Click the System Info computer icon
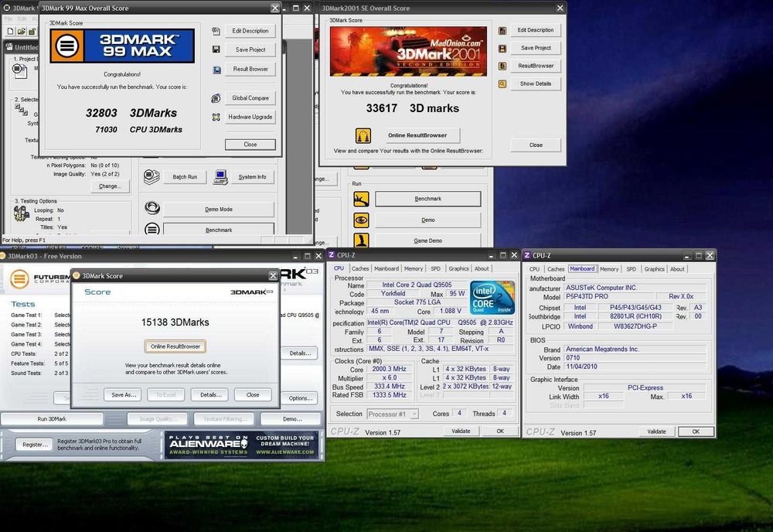 [220, 176]
